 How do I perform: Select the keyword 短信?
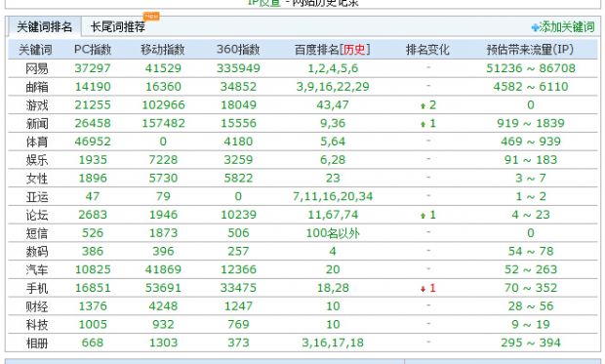(37, 233)
